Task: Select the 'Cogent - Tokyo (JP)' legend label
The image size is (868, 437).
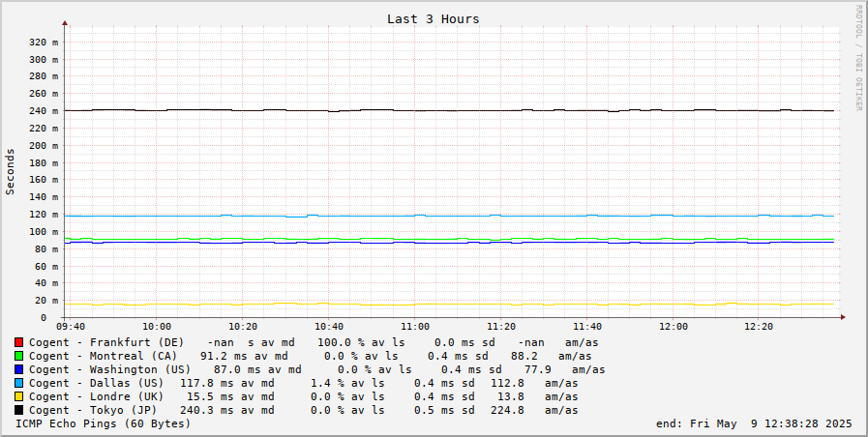Action: [93, 411]
